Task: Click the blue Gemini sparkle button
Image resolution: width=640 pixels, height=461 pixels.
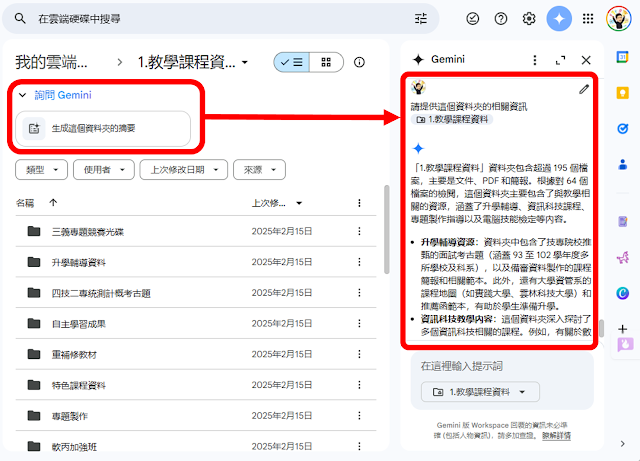Action: coord(559,18)
